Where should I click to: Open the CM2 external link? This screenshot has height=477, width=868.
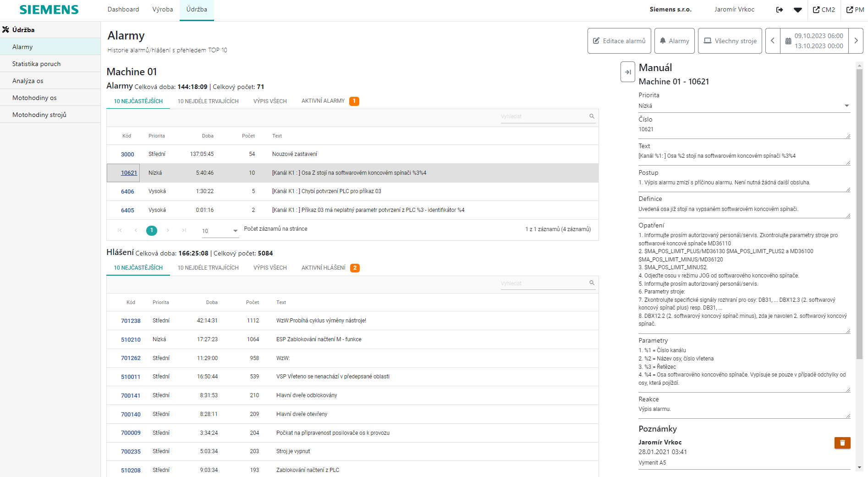824,10
